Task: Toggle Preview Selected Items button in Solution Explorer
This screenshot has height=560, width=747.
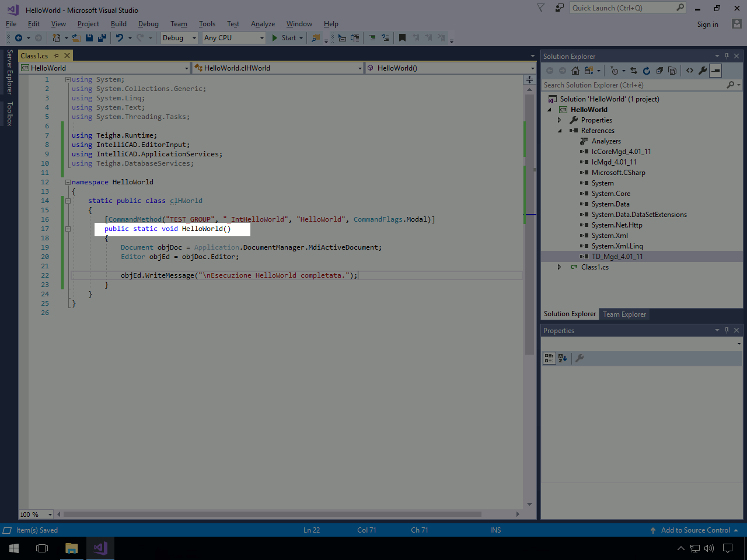Action: (715, 71)
